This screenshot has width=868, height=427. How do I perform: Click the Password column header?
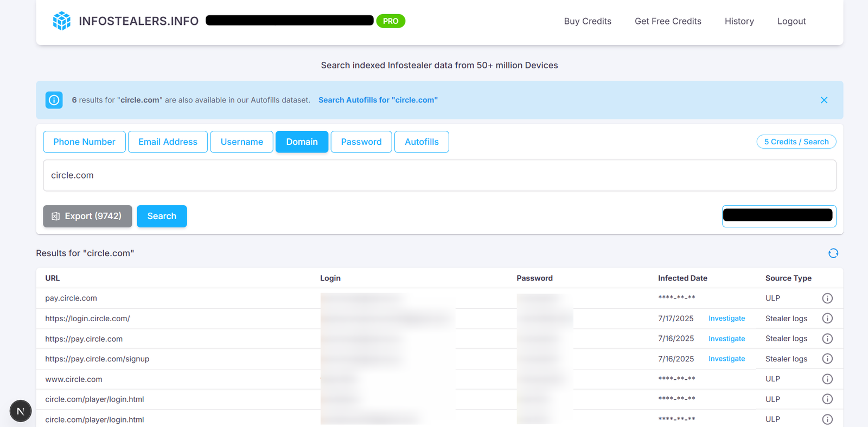[x=534, y=278]
